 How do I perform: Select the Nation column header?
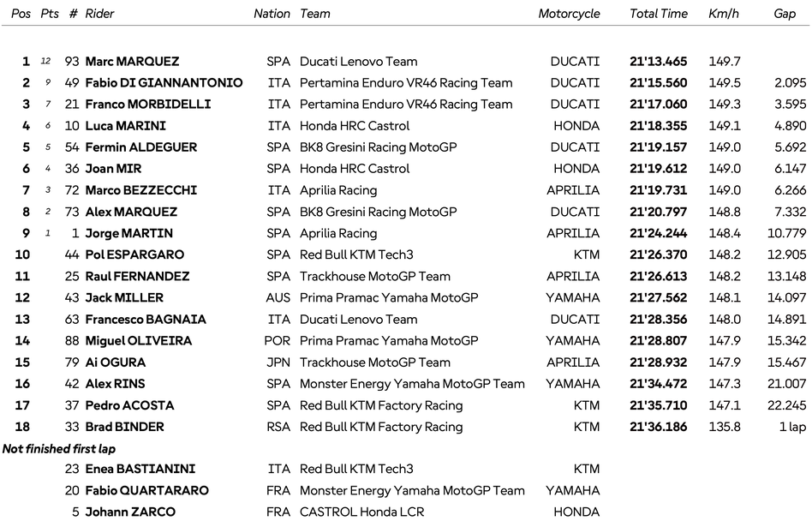coord(272,14)
